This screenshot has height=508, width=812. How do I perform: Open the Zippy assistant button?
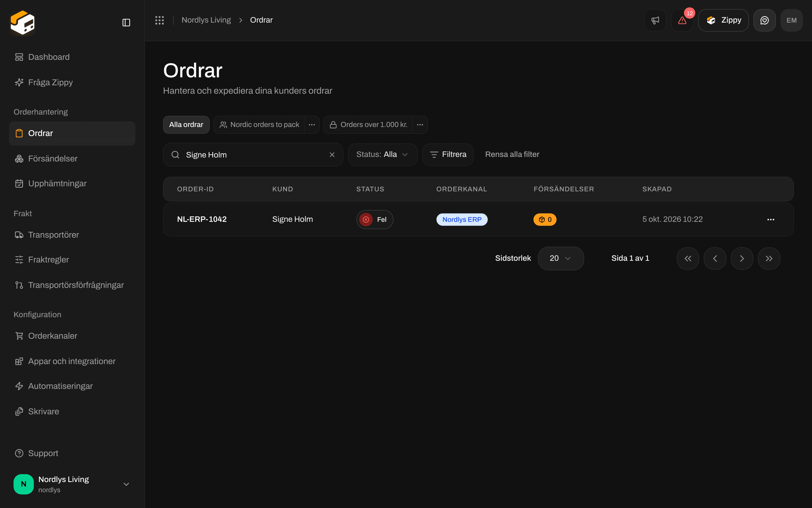pyautogui.click(x=723, y=20)
